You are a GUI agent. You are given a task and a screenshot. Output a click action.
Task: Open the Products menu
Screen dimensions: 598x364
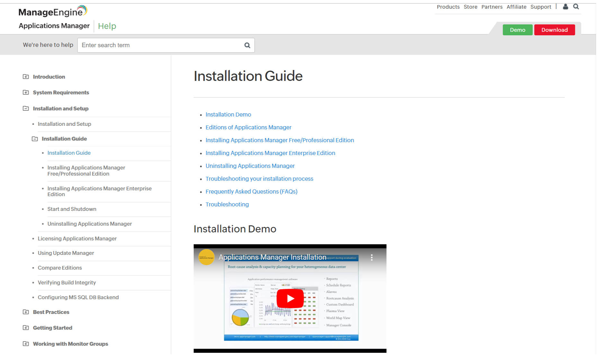[x=448, y=7]
